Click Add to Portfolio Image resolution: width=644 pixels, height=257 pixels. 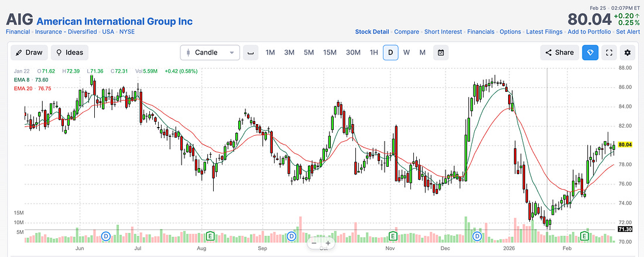590,32
